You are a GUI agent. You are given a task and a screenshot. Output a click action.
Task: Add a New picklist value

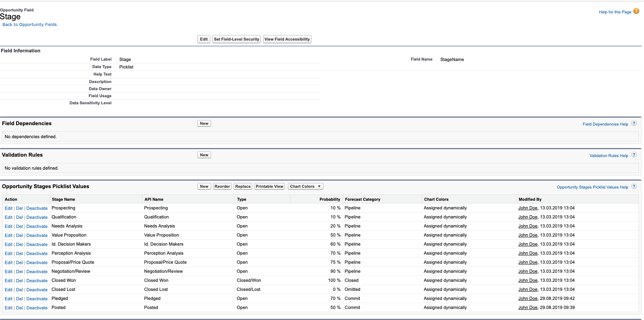pos(204,187)
